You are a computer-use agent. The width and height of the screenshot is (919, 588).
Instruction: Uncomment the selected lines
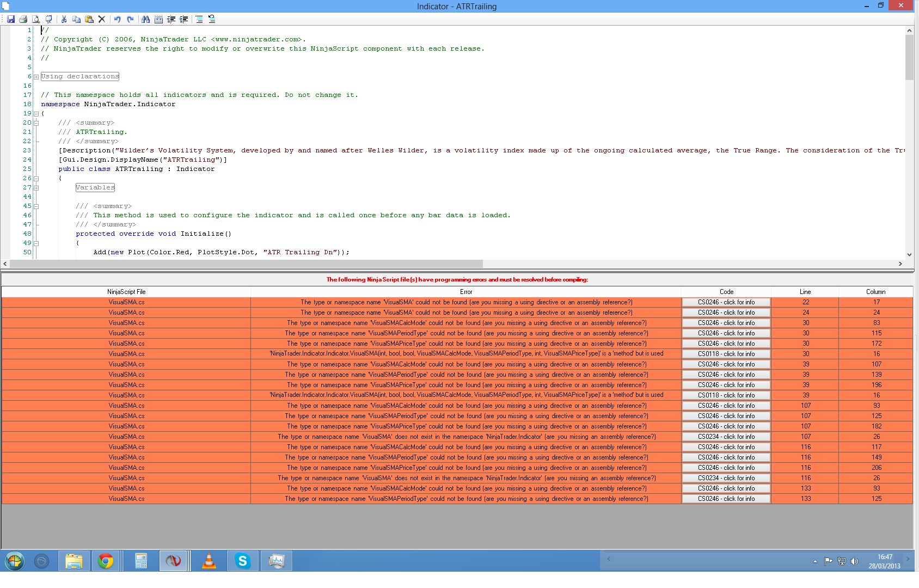pos(212,19)
